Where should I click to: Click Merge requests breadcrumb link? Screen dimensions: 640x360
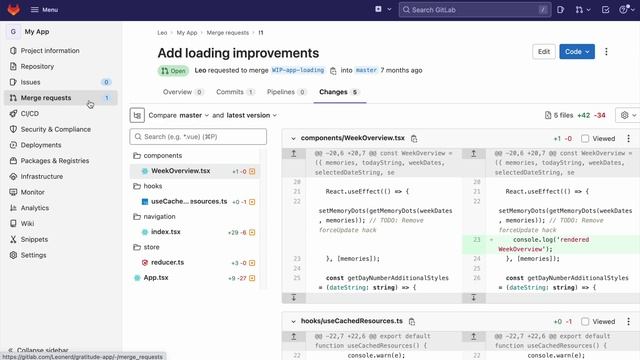click(x=227, y=33)
